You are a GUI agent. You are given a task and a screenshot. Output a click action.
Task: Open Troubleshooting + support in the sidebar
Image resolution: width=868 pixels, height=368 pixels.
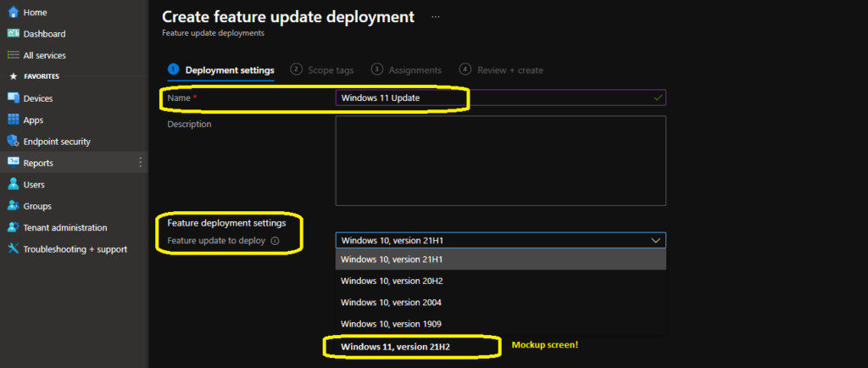[x=75, y=249]
